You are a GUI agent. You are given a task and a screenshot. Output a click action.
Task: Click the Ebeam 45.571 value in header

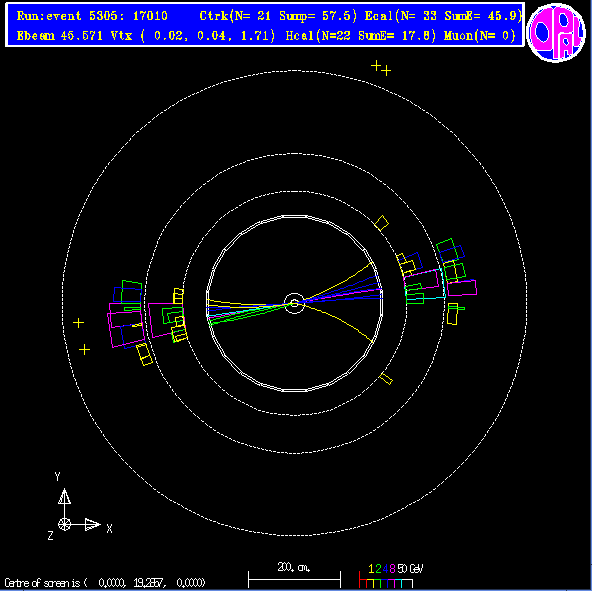(60, 36)
